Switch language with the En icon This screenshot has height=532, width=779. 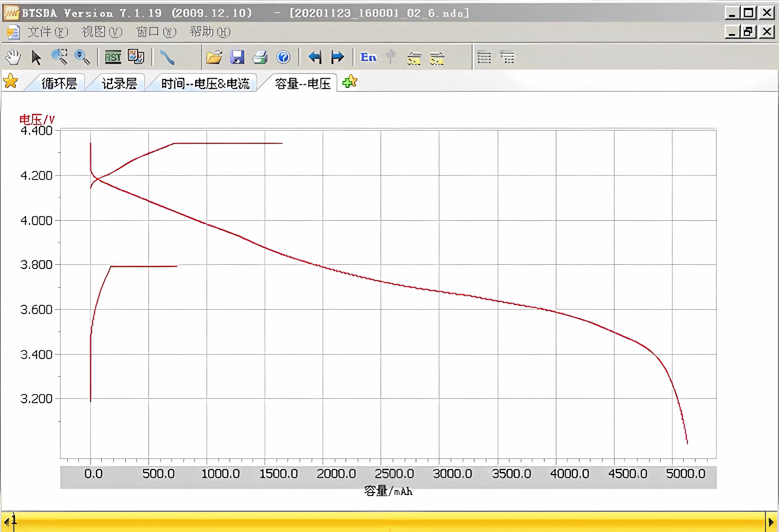point(368,57)
